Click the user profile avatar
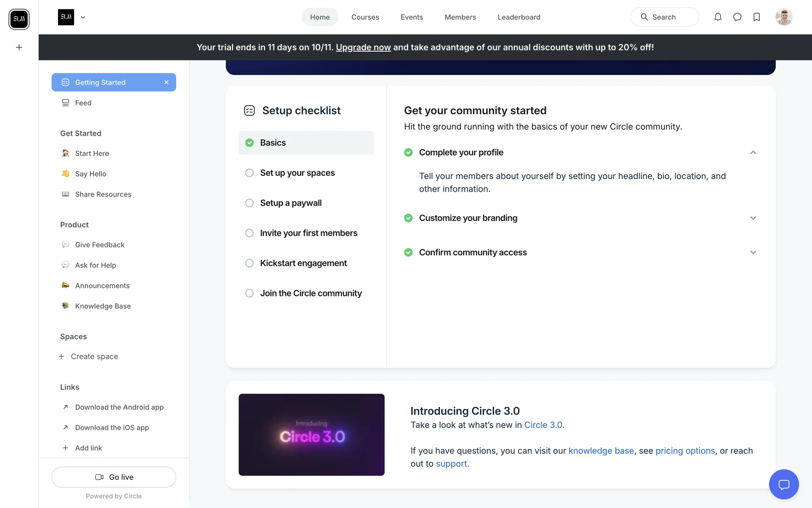 pos(783,17)
